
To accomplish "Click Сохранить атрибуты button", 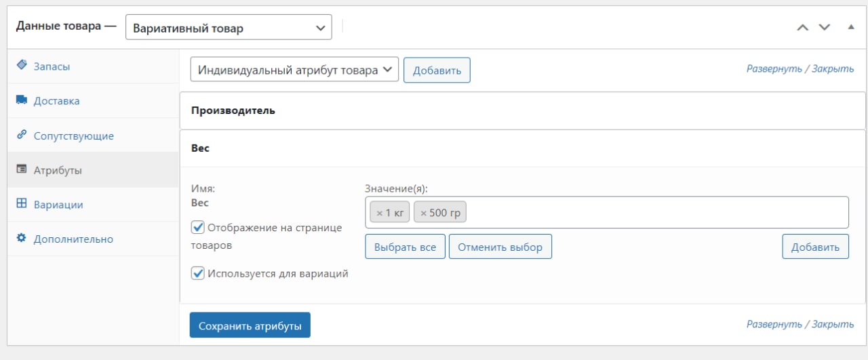I will (250, 325).
